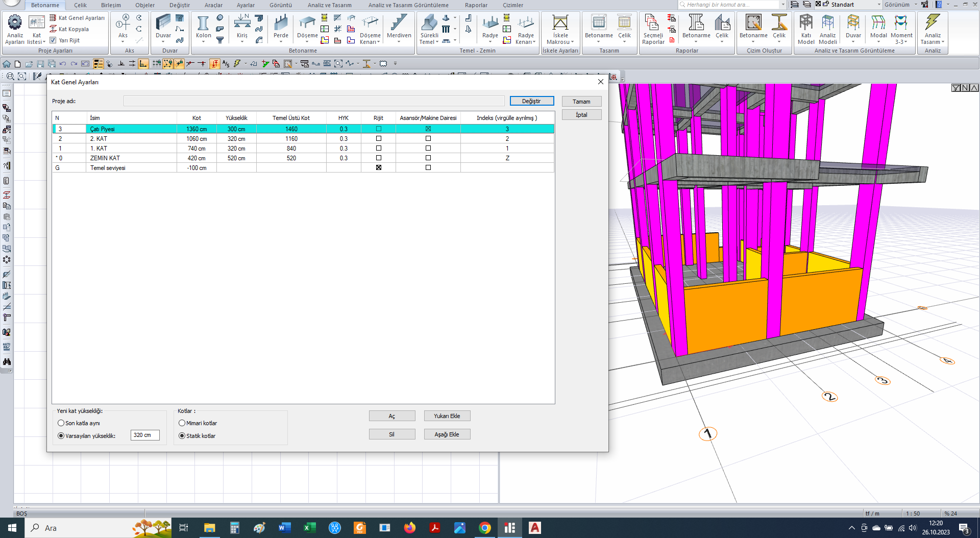This screenshot has width=980, height=538.
Task: Click the Aç button
Action: (392, 416)
